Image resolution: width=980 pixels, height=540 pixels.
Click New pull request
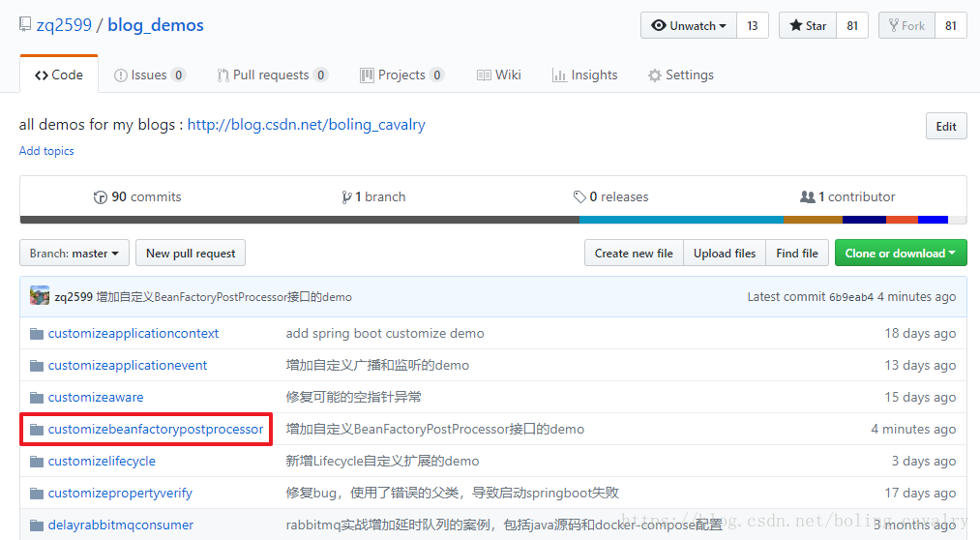coord(191,254)
